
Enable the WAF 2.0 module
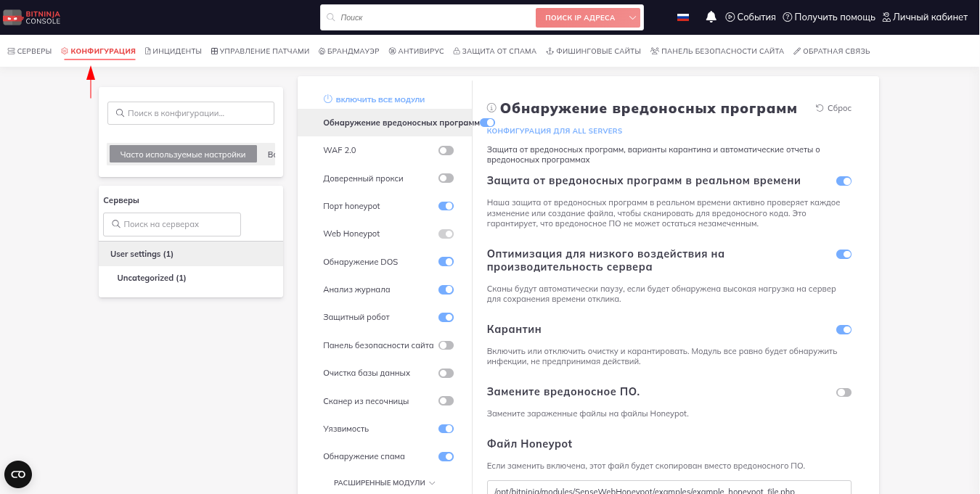click(446, 150)
